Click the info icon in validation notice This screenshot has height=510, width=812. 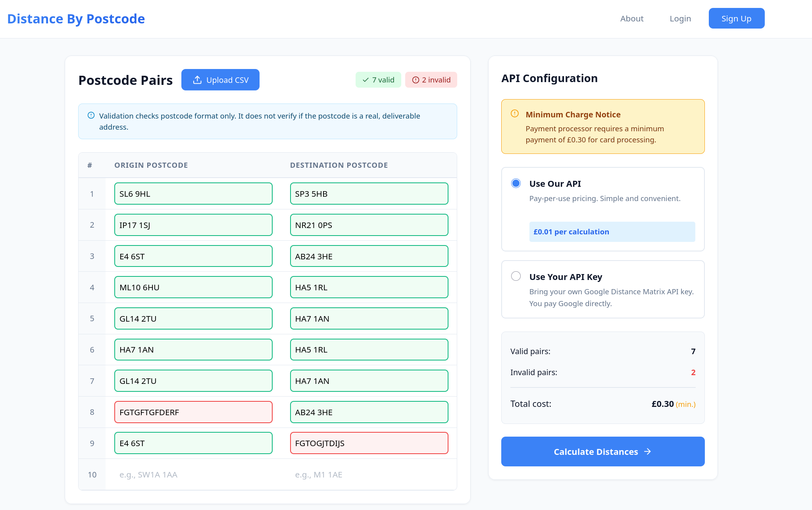coord(91,115)
